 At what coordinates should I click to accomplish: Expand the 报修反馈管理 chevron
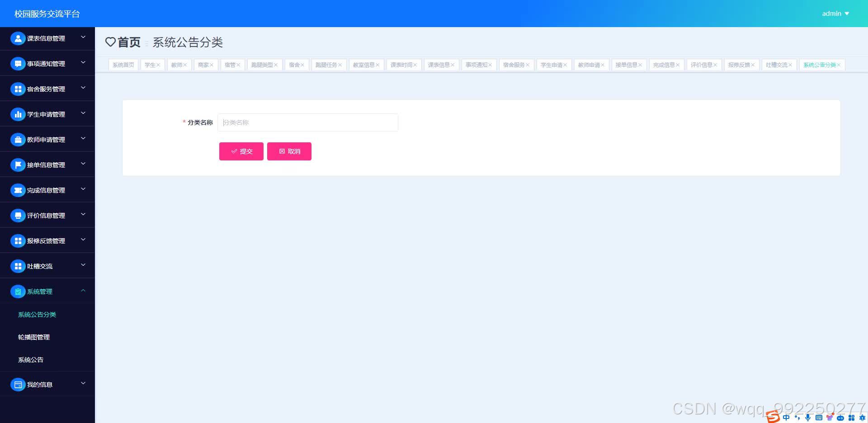point(83,240)
